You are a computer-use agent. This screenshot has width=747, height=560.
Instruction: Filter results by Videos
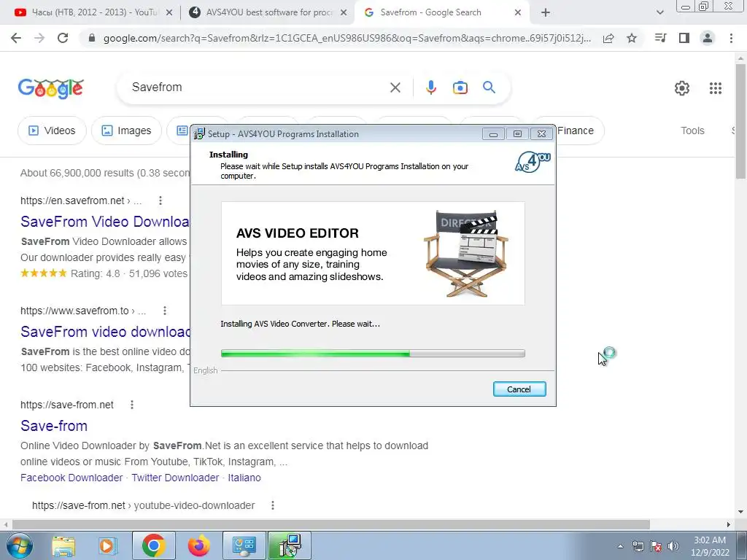pyautogui.click(x=52, y=131)
